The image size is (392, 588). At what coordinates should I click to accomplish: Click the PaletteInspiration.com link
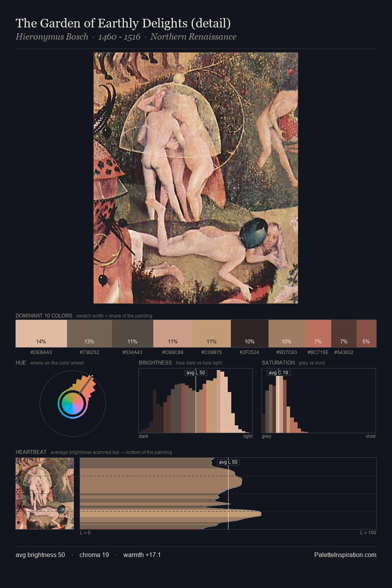(x=345, y=555)
